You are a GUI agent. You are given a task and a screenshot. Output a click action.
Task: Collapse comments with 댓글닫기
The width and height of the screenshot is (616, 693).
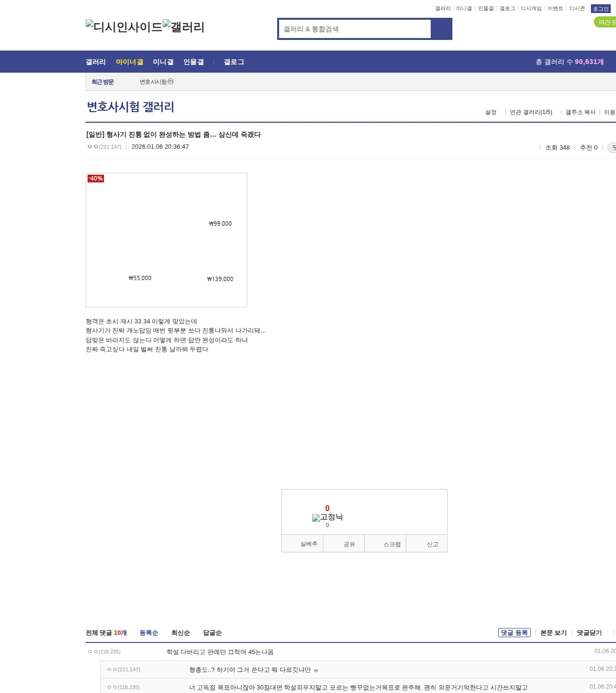589,633
